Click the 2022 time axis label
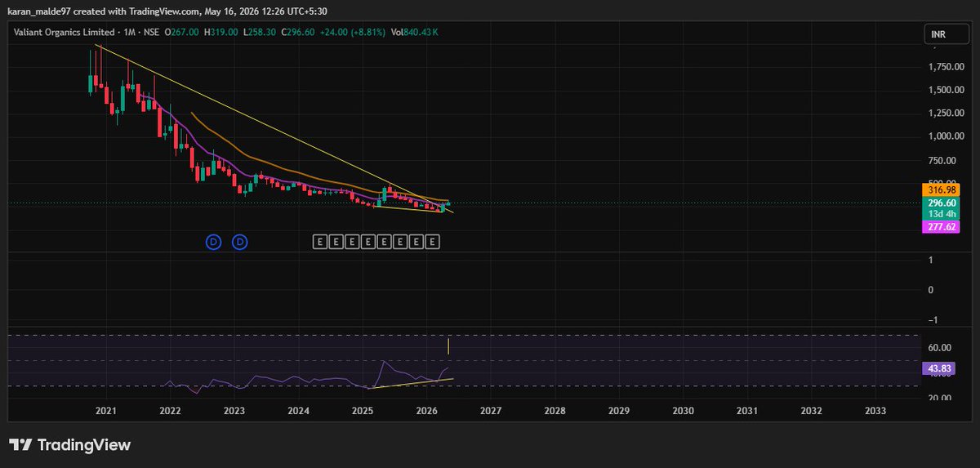 pos(170,410)
